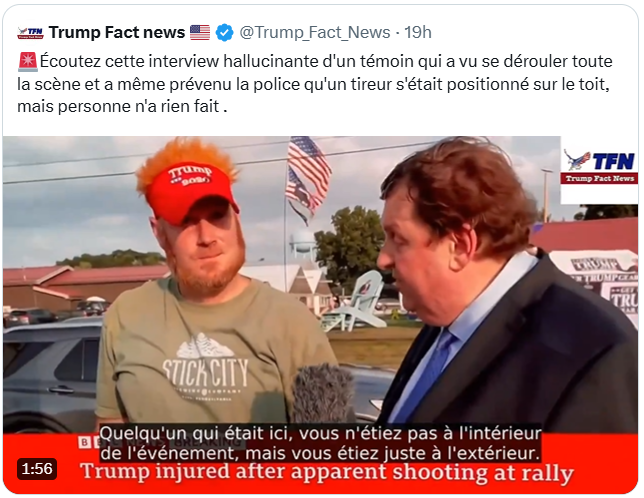Click the French subtitle text overlay
Image resolution: width=644 pixels, height=498 pixels.
point(320,443)
